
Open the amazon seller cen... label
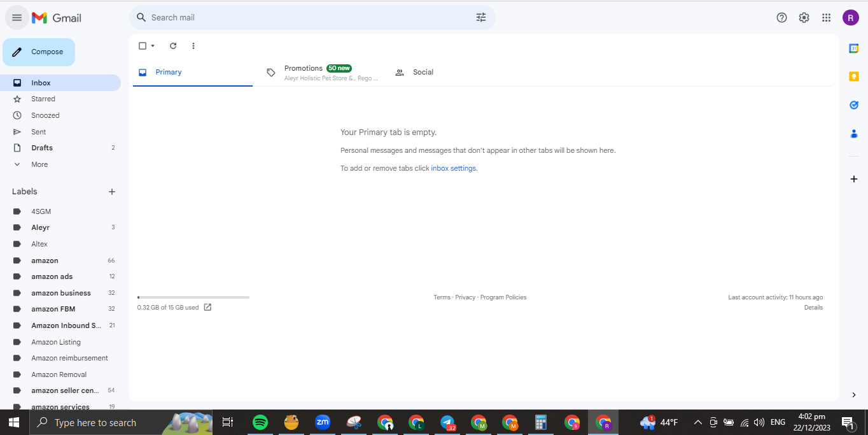point(60,390)
